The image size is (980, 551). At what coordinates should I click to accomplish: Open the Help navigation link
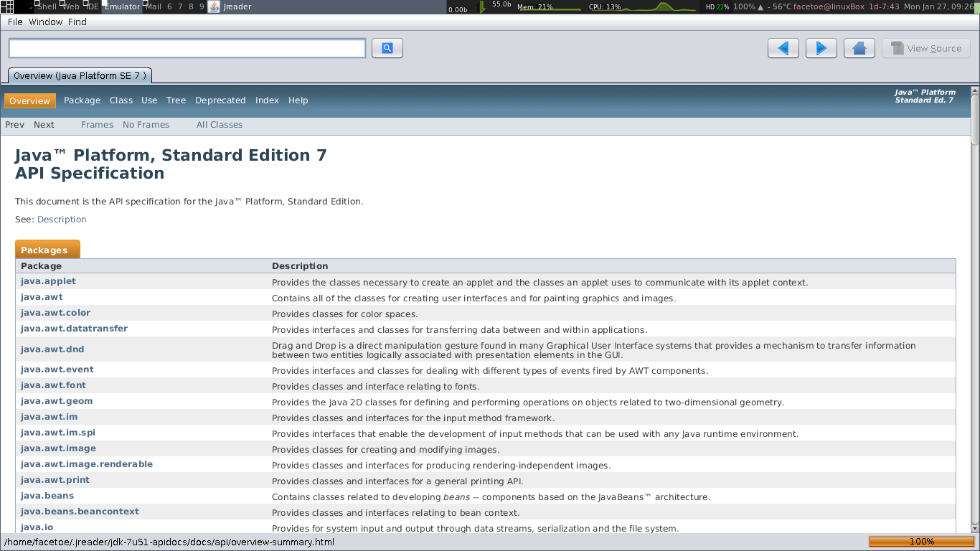click(x=298, y=100)
